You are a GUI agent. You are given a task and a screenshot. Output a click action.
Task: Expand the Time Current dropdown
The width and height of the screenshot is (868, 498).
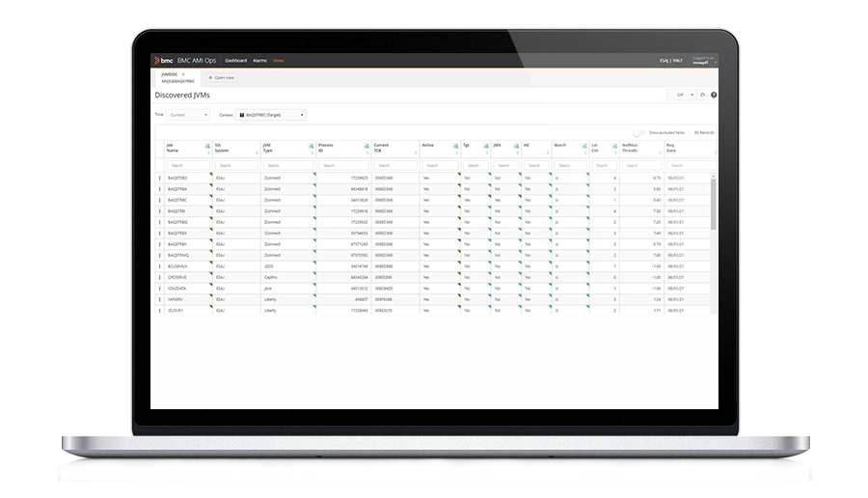(188, 115)
